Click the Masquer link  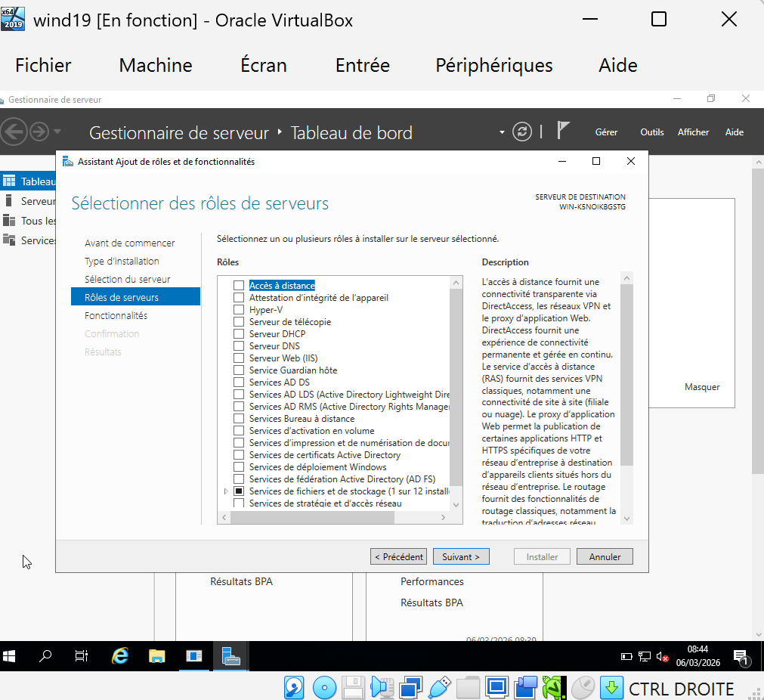click(x=701, y=387)
